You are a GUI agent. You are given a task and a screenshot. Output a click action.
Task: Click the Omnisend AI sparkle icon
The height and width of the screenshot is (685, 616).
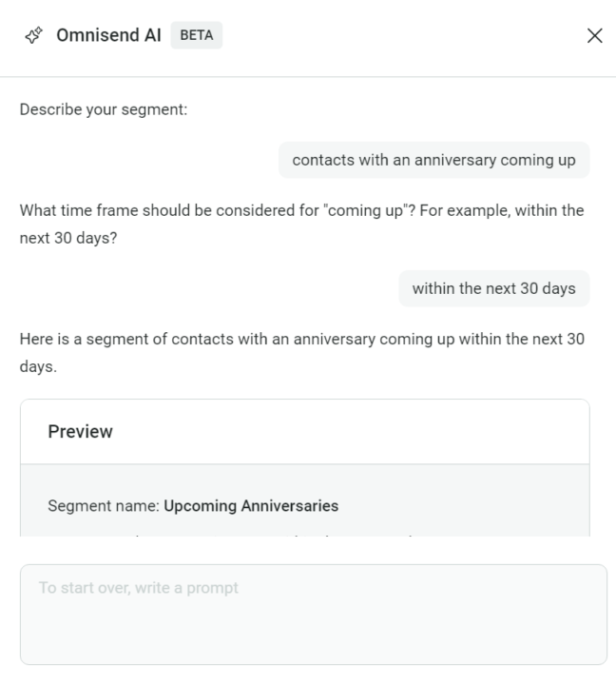[33, 36]
